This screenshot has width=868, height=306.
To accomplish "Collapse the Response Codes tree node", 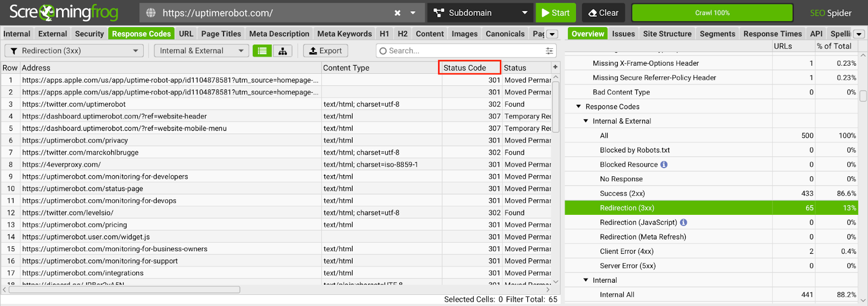I will click(x=578, y=106).
